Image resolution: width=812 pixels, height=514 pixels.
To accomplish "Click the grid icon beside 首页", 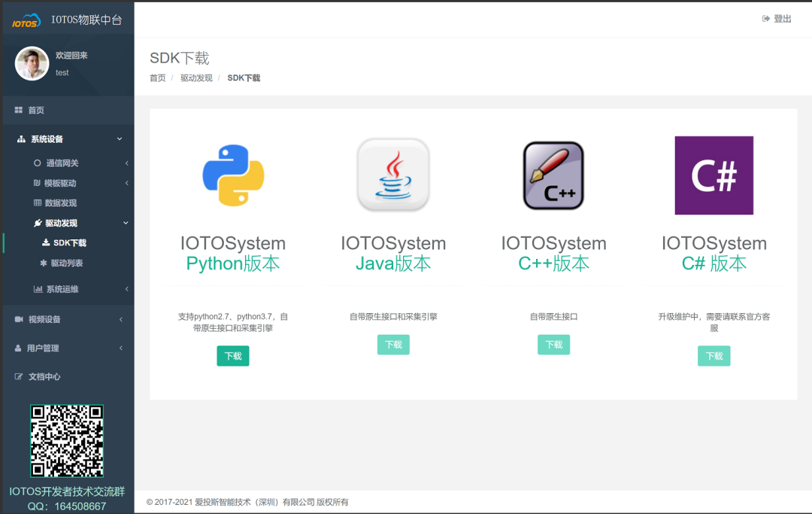I will point(19,110).
